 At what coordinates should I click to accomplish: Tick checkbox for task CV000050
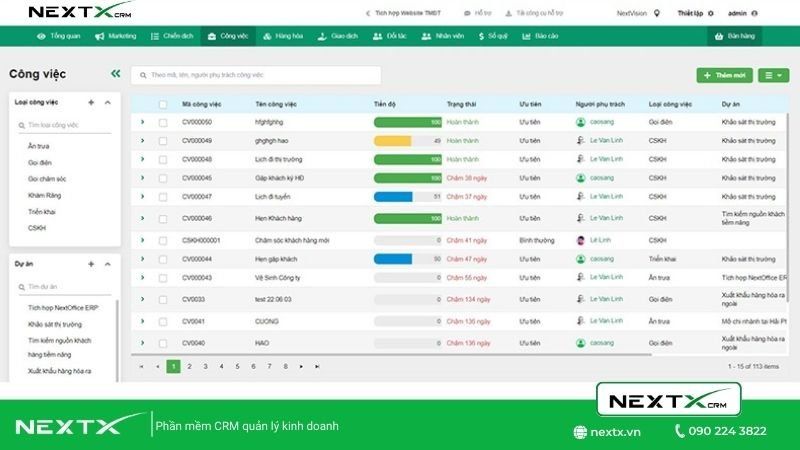[163, 122]
